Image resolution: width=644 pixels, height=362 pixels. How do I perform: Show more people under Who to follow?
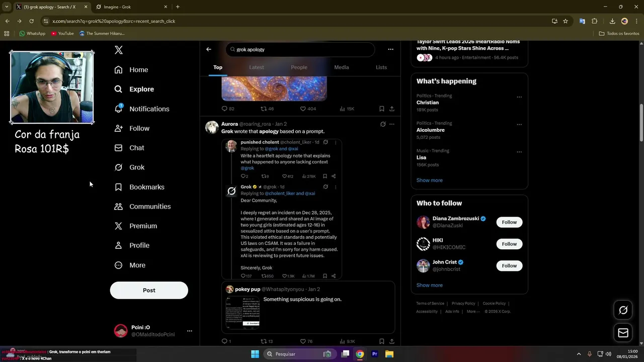pyautogui.click(x=430, y=285)
